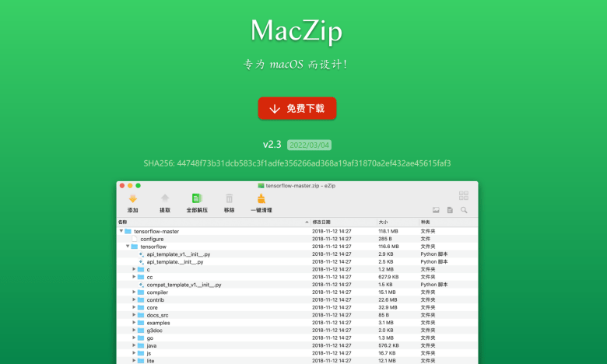Select the configure file name
Screen dimensions: 607x364
pos(152,239)
